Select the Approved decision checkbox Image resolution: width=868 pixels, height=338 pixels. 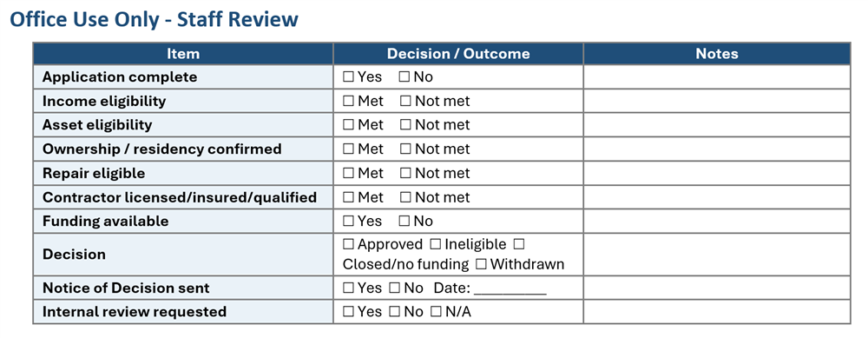(348, 244)
